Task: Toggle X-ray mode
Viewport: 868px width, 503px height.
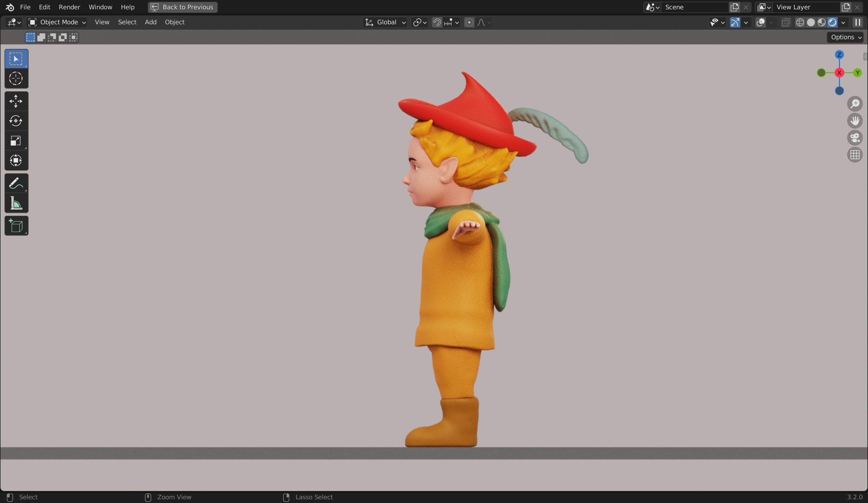Action: 786,22
